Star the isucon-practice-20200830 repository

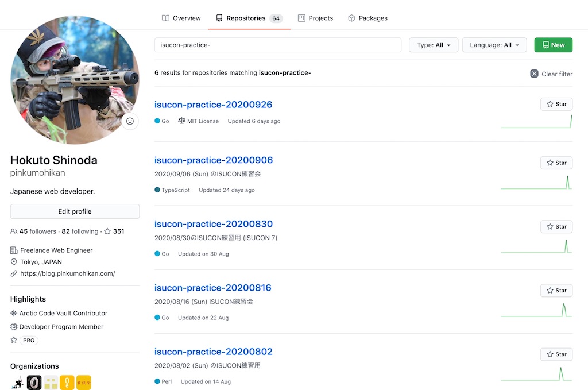(x=556, y=226)
